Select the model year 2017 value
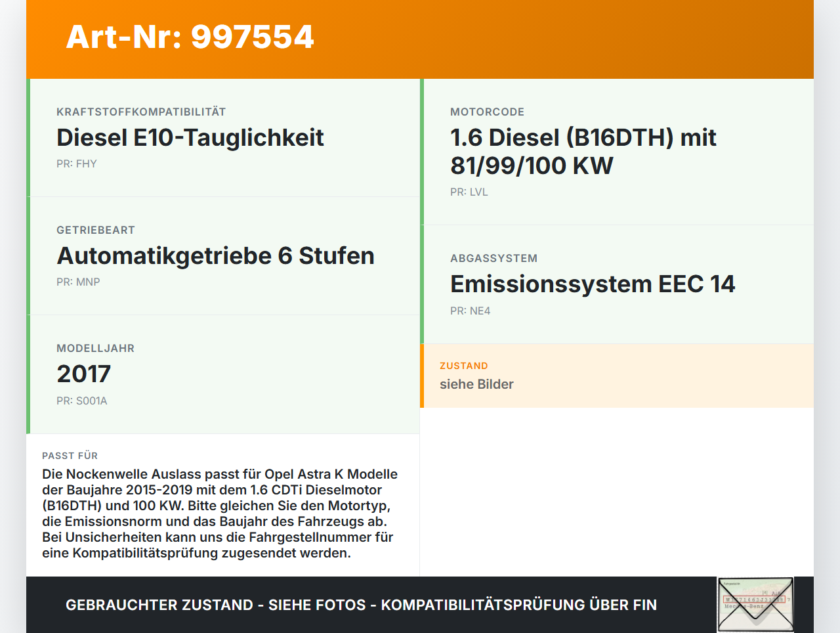 pos(84,374)
